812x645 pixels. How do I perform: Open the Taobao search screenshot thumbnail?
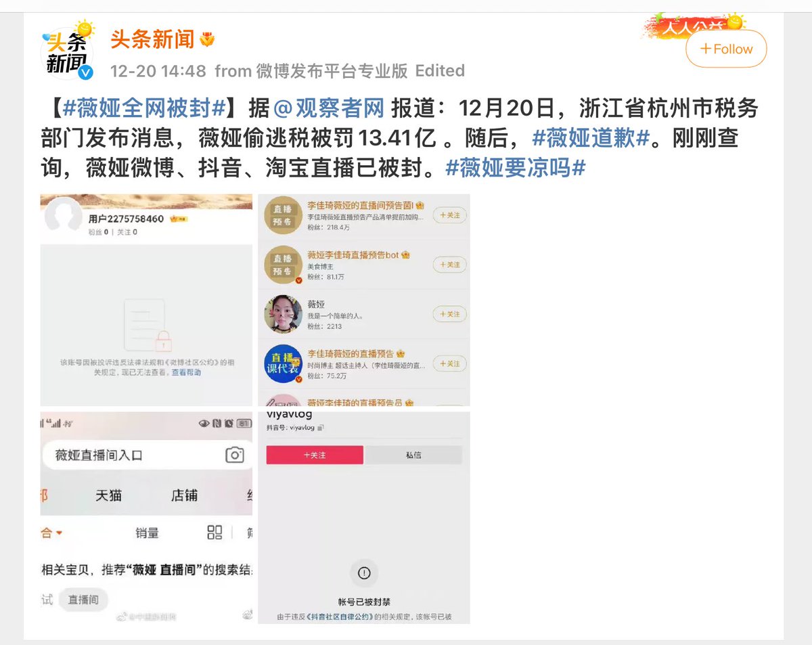pyautogui.click(x=146, y=518)
